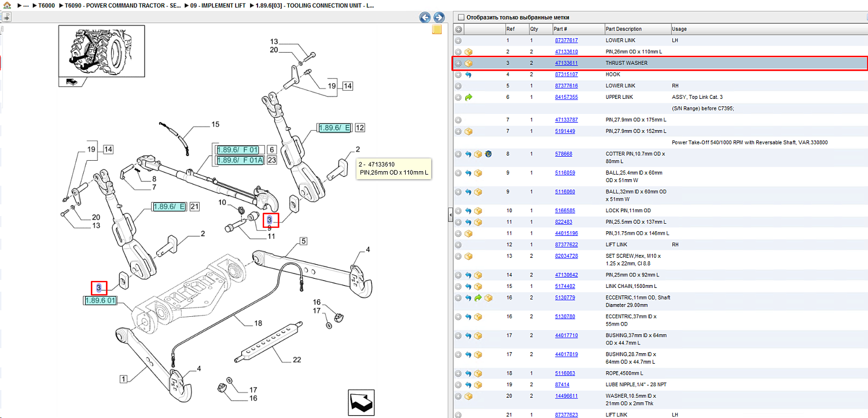The height and width of the screenshot is (418, 868).
Task: Click the box icon in part 5191449 row
Action: click(469, 131)
